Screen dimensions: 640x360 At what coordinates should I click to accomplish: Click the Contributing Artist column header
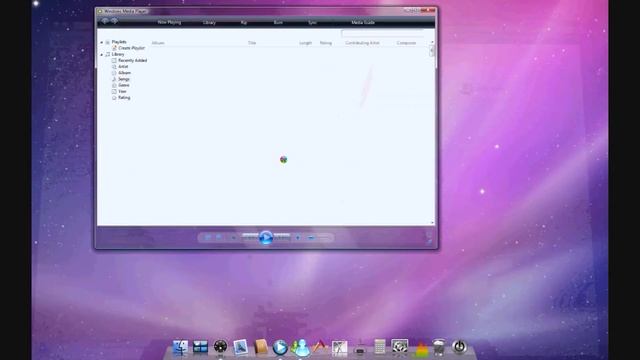362,43
